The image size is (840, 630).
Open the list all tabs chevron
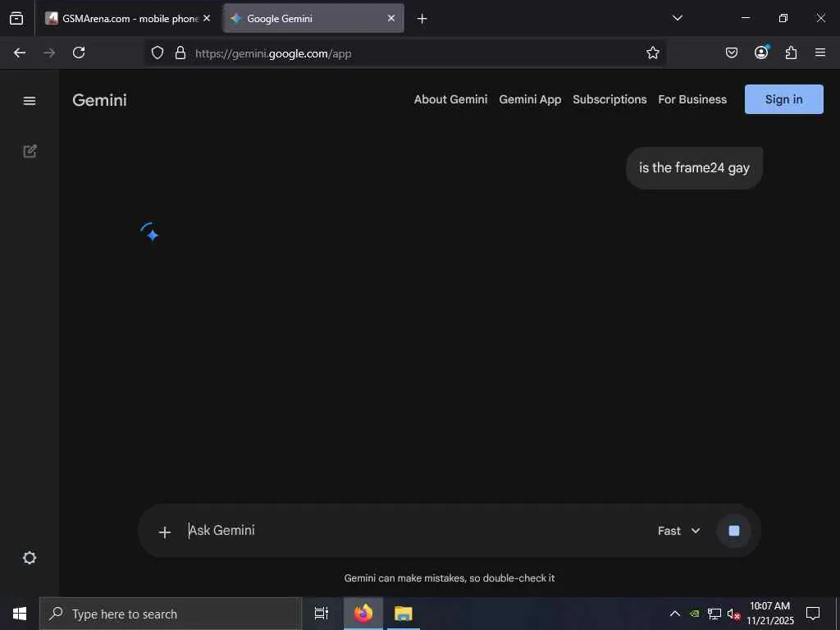[677, 18]
